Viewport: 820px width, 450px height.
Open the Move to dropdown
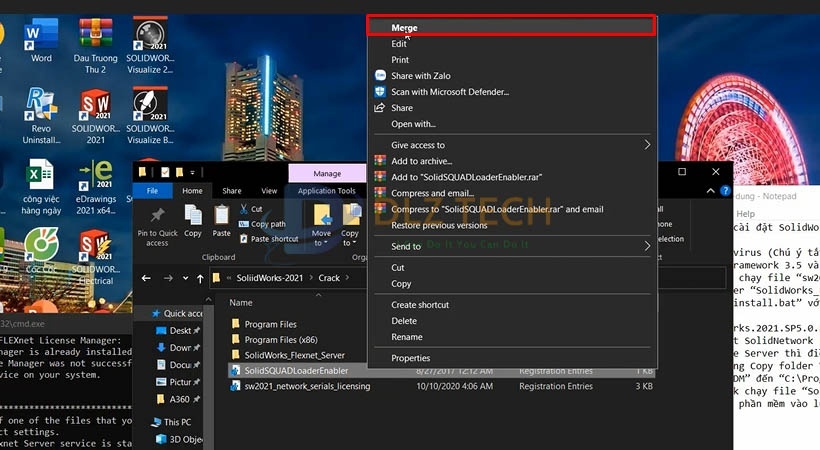coord(321,225)
